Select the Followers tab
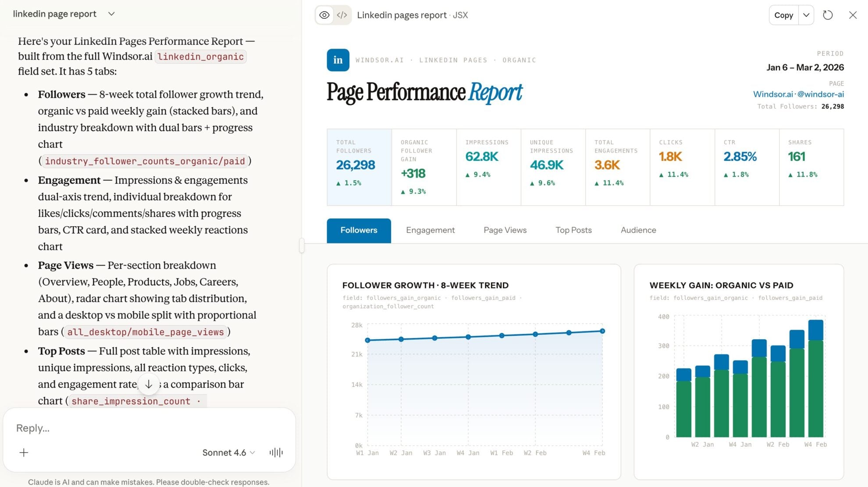 click(x=358, y=230)
